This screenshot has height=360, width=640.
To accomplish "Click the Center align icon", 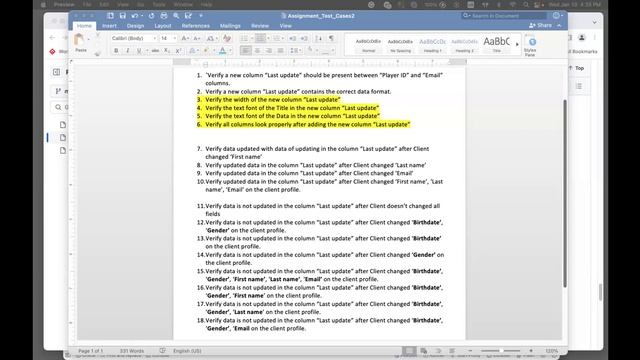I will [x=257, y=51].
